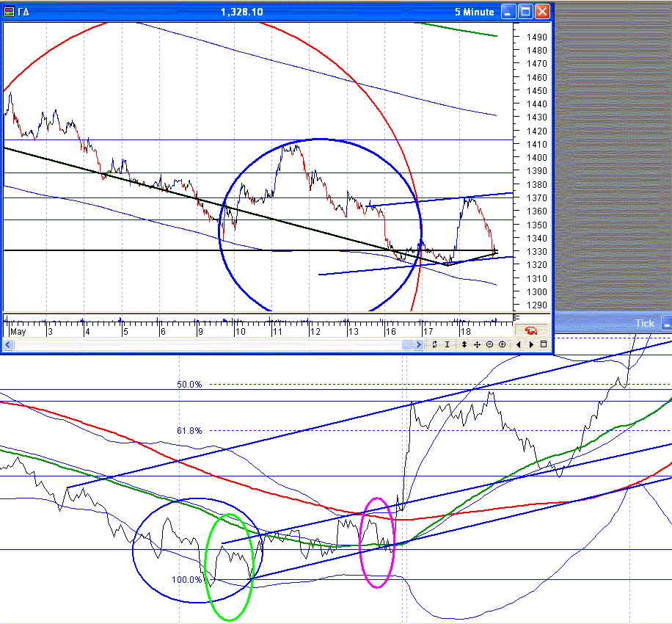The image size is (672, 624).
Task: Click the date 18 axis label
Action: tap(465, 332)
